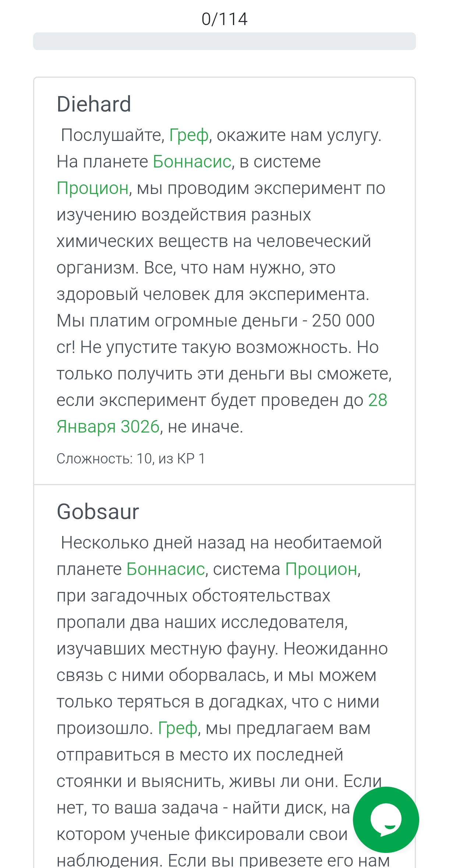Click the КР 1 reference text in Diehard quest
Viewport: 449px width, 868px height.
pyautogui.click(x=190, y=458)
